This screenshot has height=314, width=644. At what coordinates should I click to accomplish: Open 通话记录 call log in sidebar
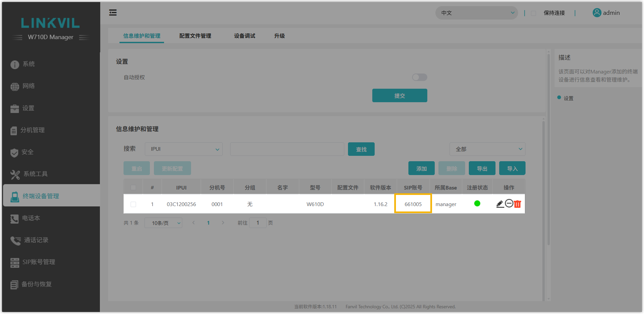(36, 240)
